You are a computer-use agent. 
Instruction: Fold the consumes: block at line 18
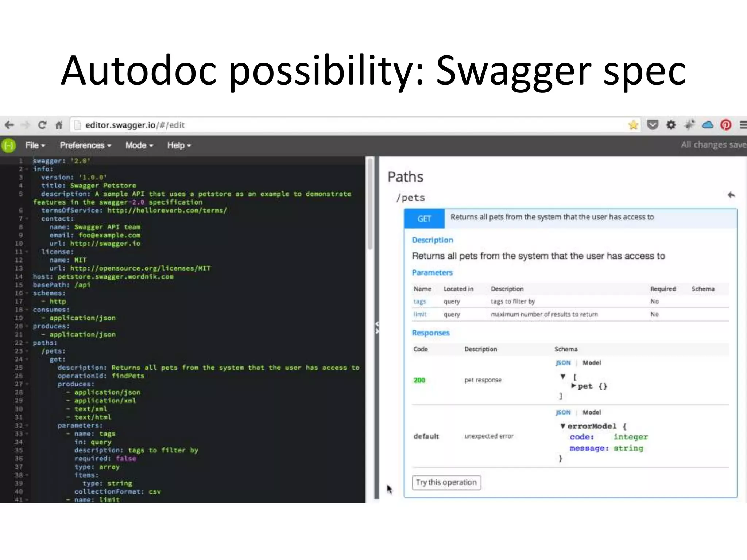pyautogui.click(x=26, y=310)
